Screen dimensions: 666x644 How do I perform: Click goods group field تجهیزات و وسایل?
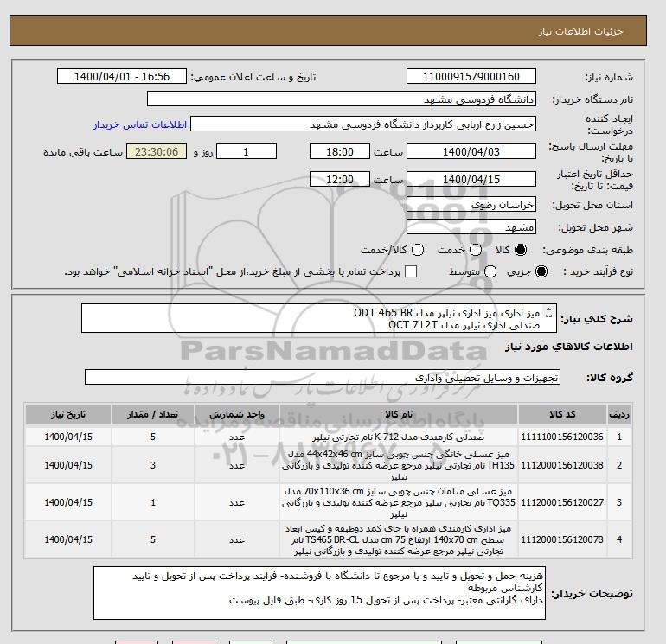[323, 377]
